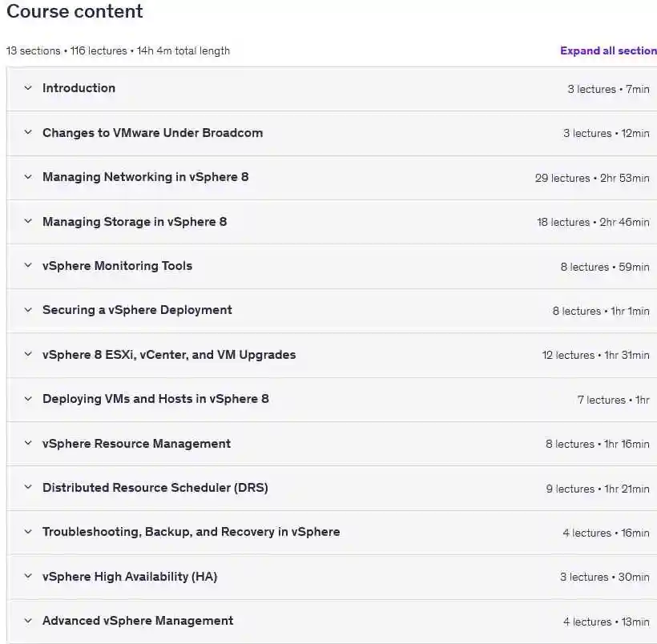Expand vSphere High Availability (HA) chevron
This screenshot has height=644, width=657.
pyautogui.click(x=28, y=576)
